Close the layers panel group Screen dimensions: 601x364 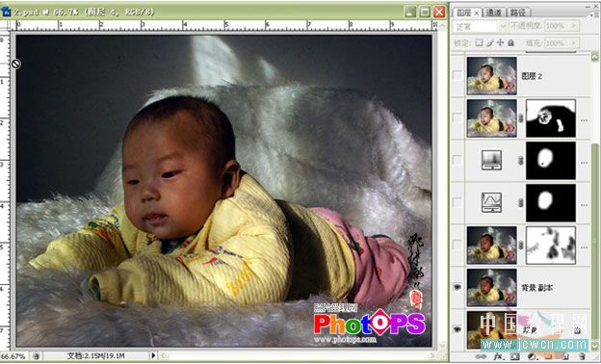point(597,6)
